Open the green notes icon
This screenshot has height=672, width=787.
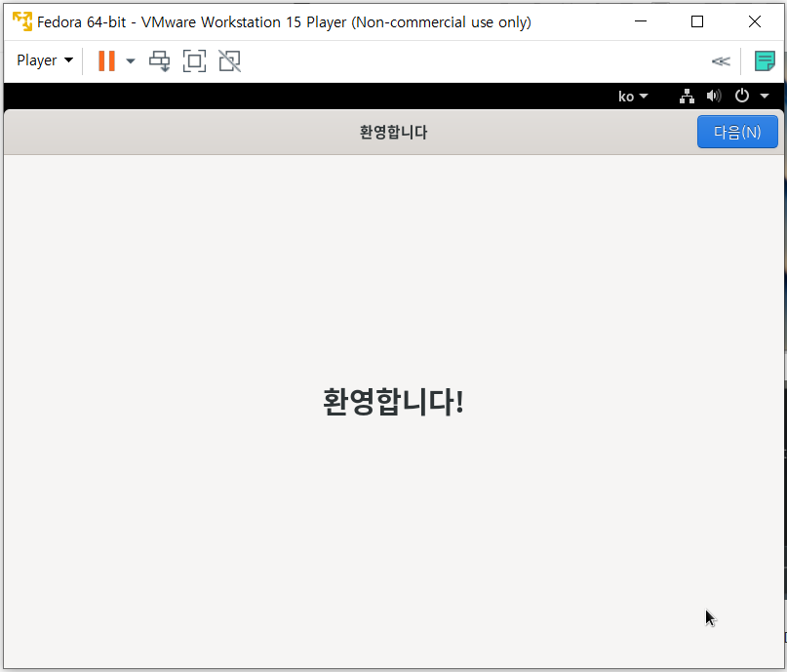[765, 60]
